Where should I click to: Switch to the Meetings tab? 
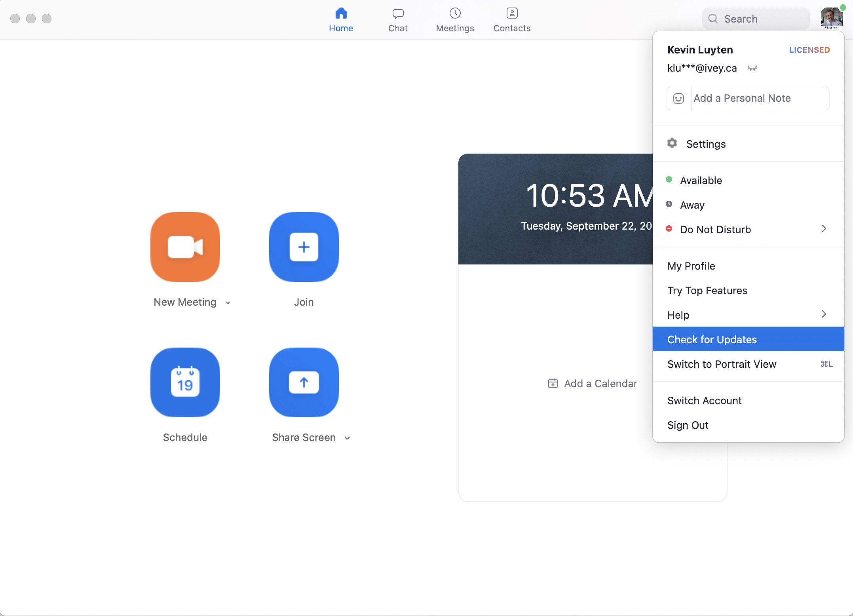pos(454,19)
